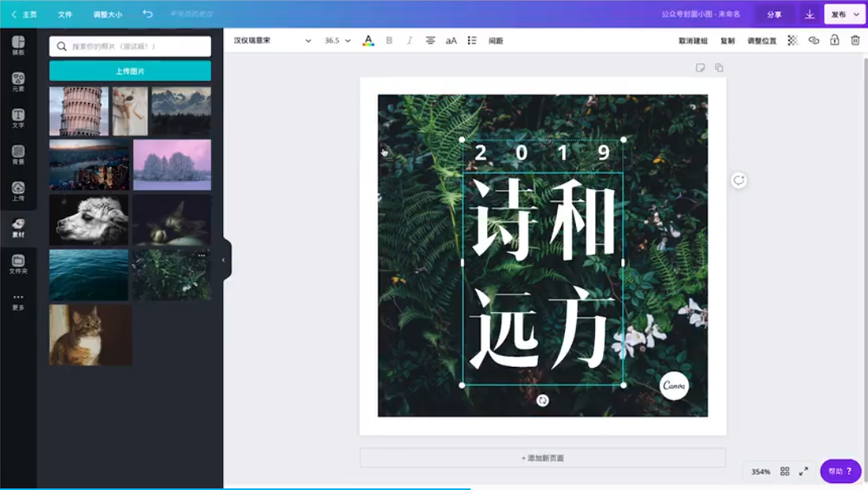Change text alignment
The height and width of the screenshot is (490, 868).
(430, 41)
